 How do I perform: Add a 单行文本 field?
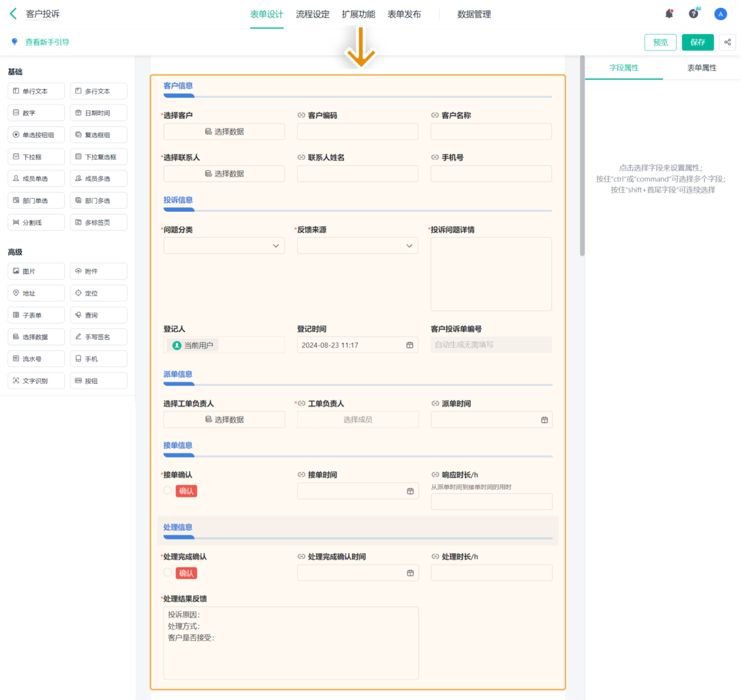tap(36, 91)
